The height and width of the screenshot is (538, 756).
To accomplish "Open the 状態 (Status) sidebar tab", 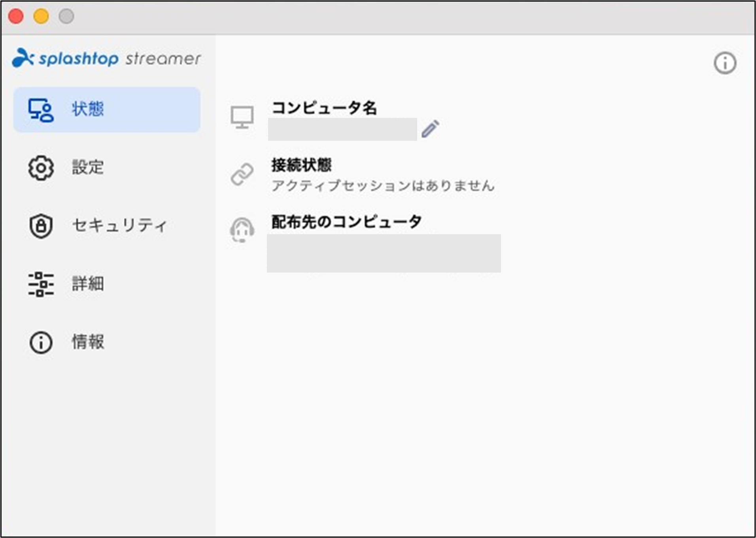I will [x=107, y=110].
